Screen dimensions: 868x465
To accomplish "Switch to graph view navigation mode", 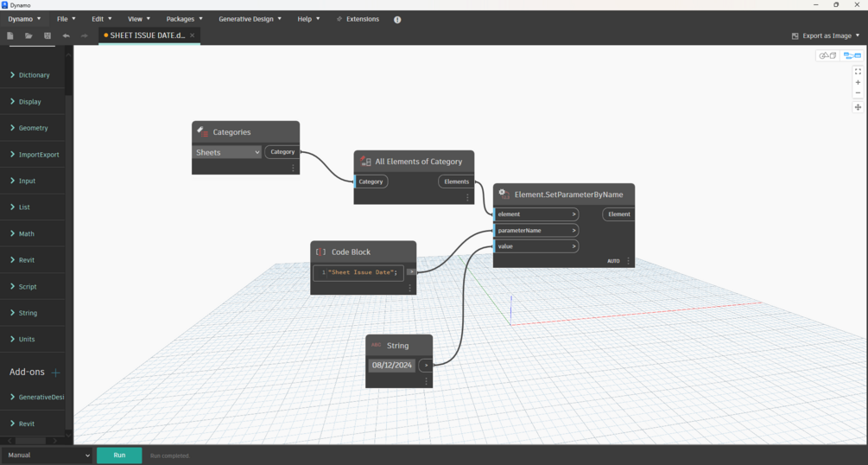I will coord(852,55).
